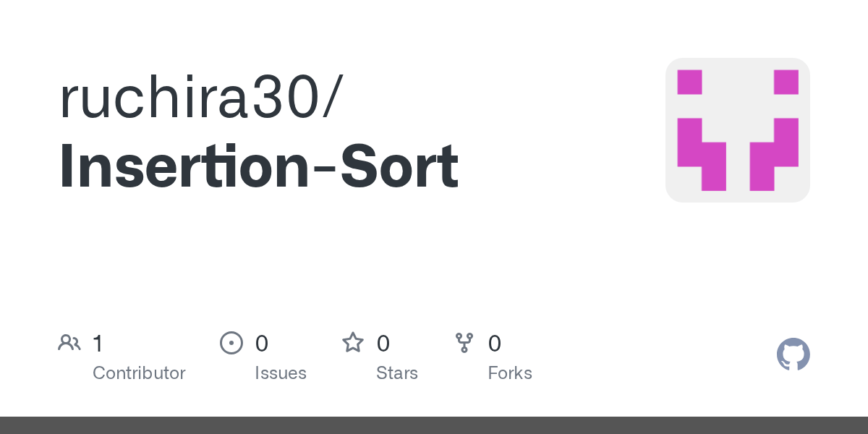868x434 pixels.
Task: Select the Issues label text
Action: click(281, 373)
